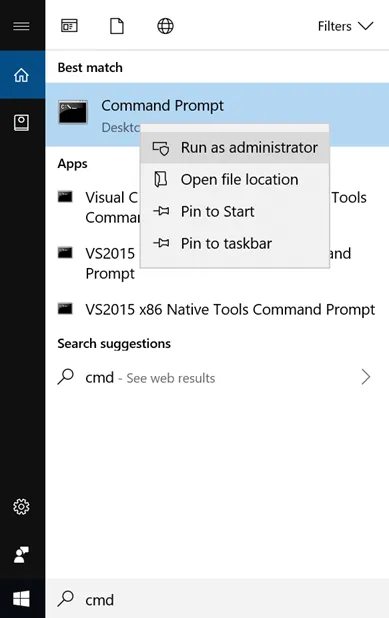This screenshot has height=618, width=389.
Task: Choose Run as administrator
Action: pyautogui.click(x=235, y=148)
